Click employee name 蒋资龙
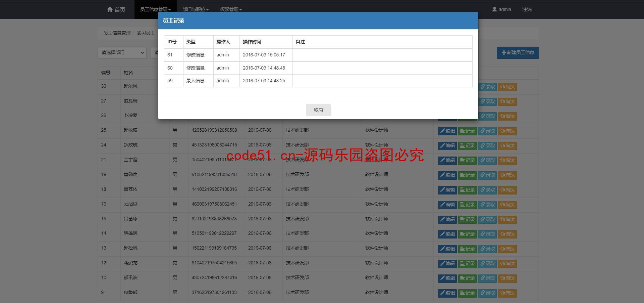 (x=130, y=263)
